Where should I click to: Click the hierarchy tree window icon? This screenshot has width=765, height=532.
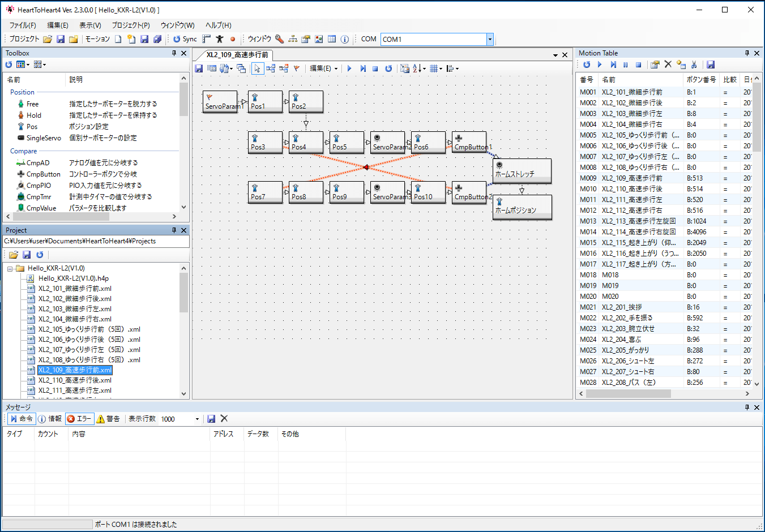[293, 39]
